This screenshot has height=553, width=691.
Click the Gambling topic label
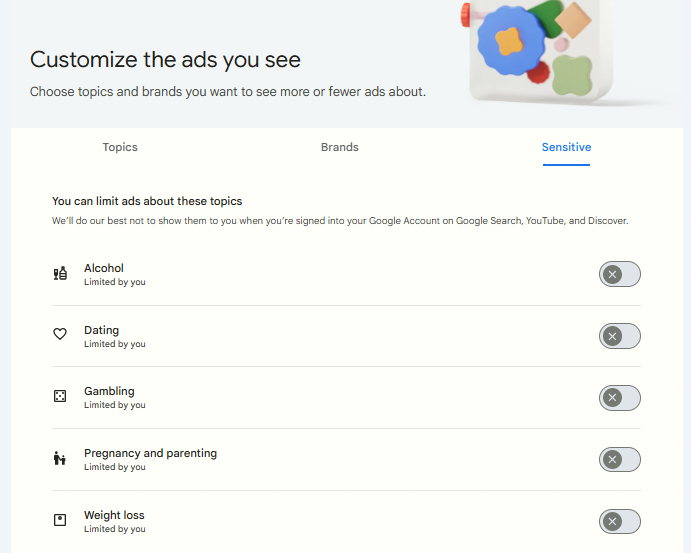(x=109, y=391)
